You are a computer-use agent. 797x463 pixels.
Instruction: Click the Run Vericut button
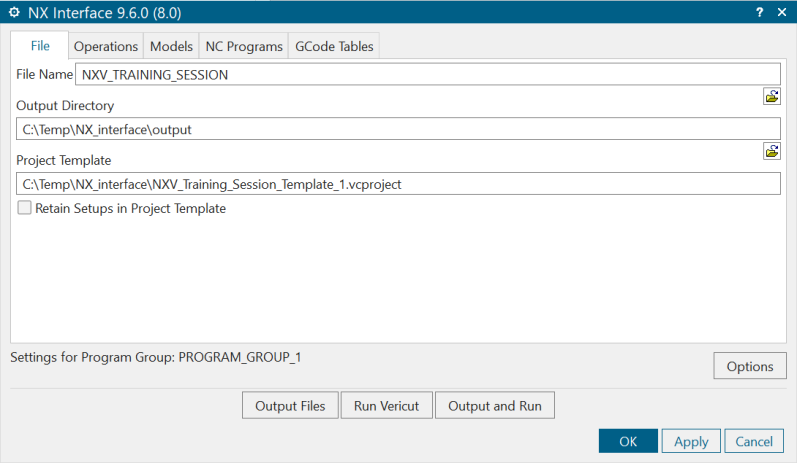[x=386, y=406]
